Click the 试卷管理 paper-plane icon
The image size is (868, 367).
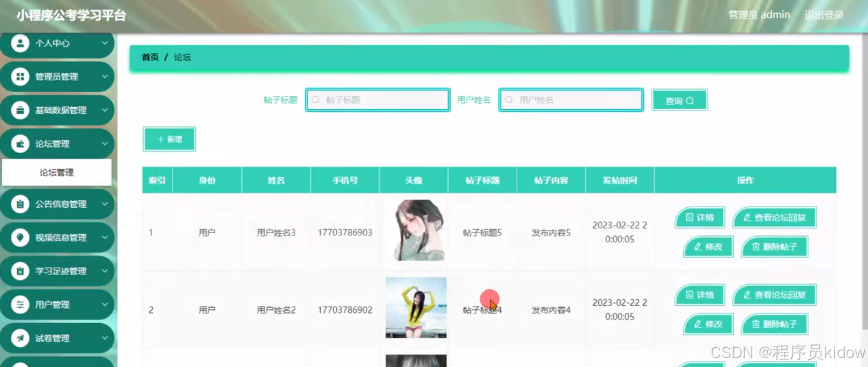[21, 338]
